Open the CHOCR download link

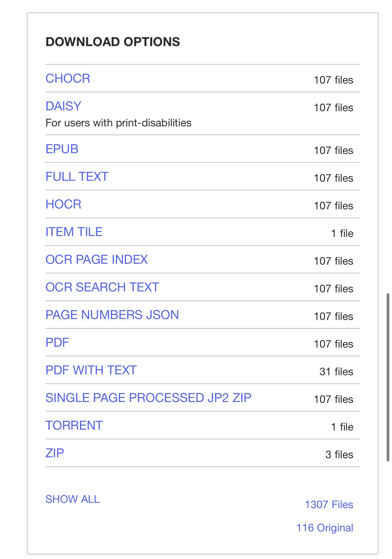click(x=68, y=78)
